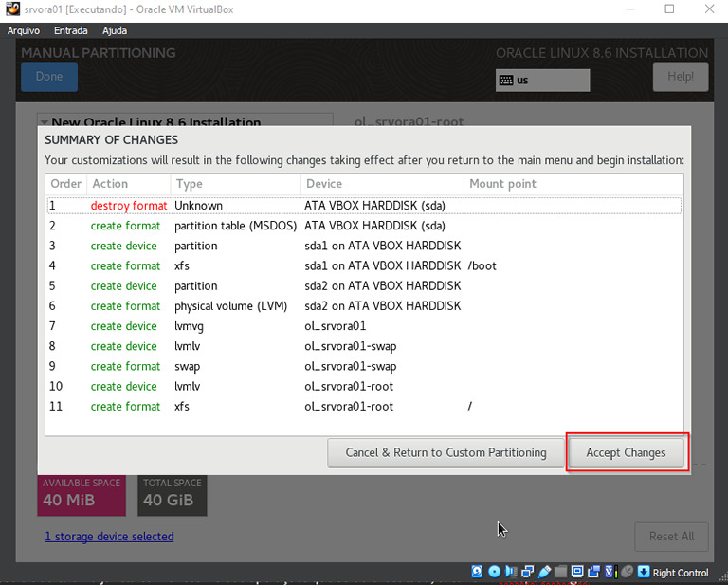Click the 'us' keyboard layout field
The width and height of the screenshot is (728, 585).
click(x=543, y=81)
